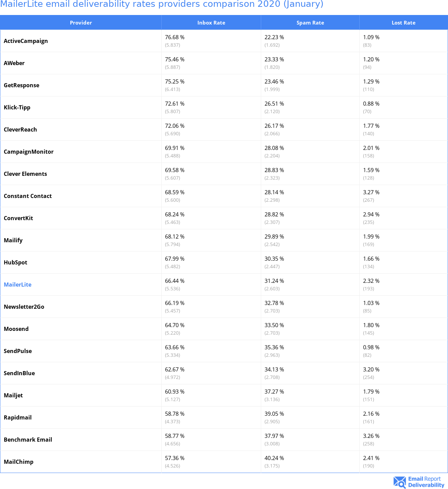Select the MailChimp provider name
The width and height of the screenshot is (448, 489).
(19, 462)
